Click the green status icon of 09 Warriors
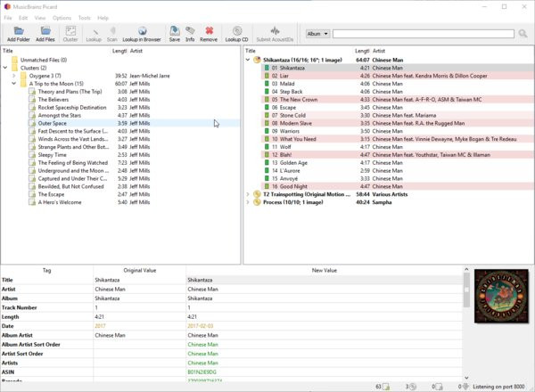The height and width of the screenshot is (392, 535). [267, 131]
